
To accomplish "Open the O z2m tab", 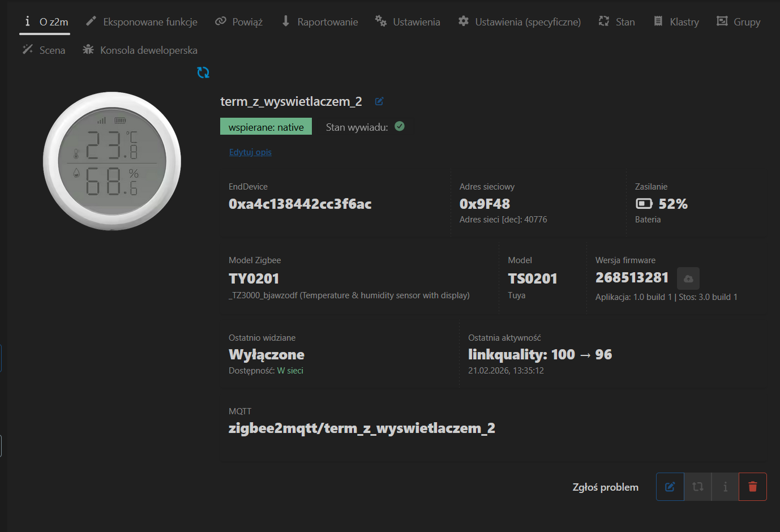I will tap(45, 22).
